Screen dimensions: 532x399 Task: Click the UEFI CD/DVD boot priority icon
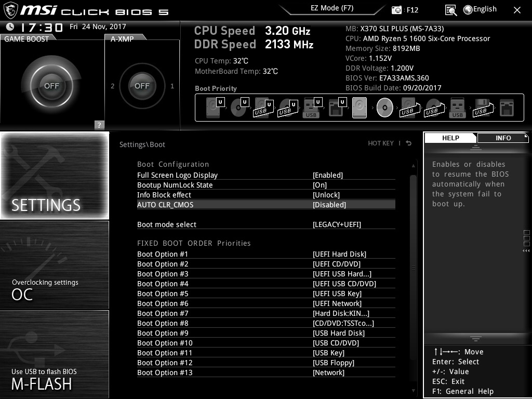click(x=240, y=108)
